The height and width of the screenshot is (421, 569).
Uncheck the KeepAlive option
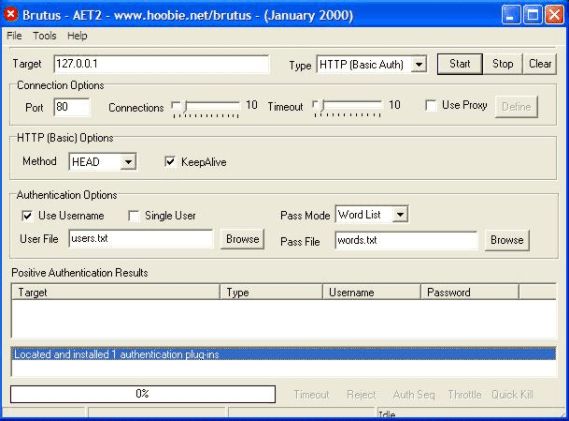[x=170, y=161]
